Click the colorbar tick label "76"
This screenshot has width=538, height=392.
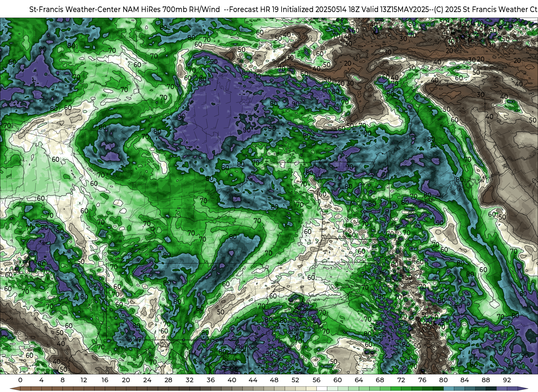pos(422,380)
